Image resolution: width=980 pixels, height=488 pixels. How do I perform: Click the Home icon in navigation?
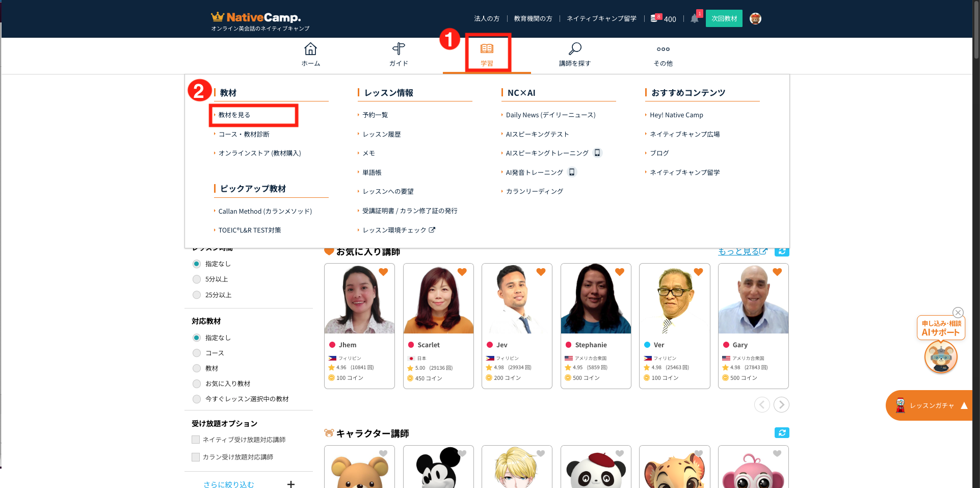(x=310, y=49)
